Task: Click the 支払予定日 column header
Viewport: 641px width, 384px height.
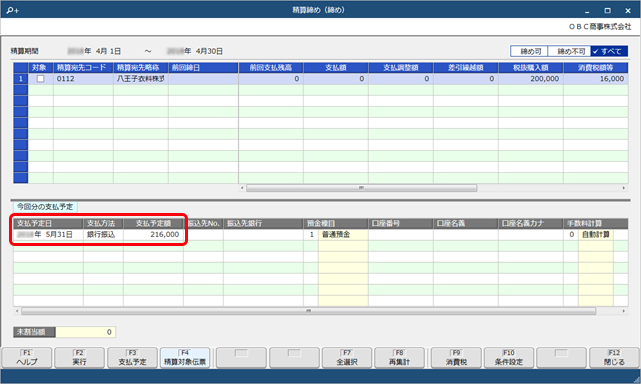Action: click(x=49, y=224)
